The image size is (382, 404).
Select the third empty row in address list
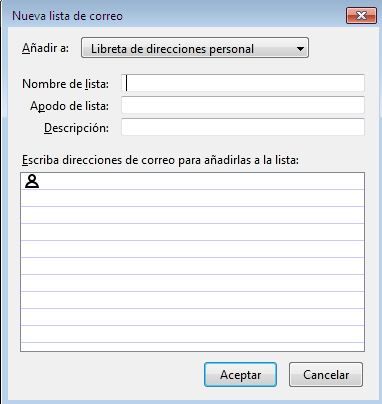(192, 215)
